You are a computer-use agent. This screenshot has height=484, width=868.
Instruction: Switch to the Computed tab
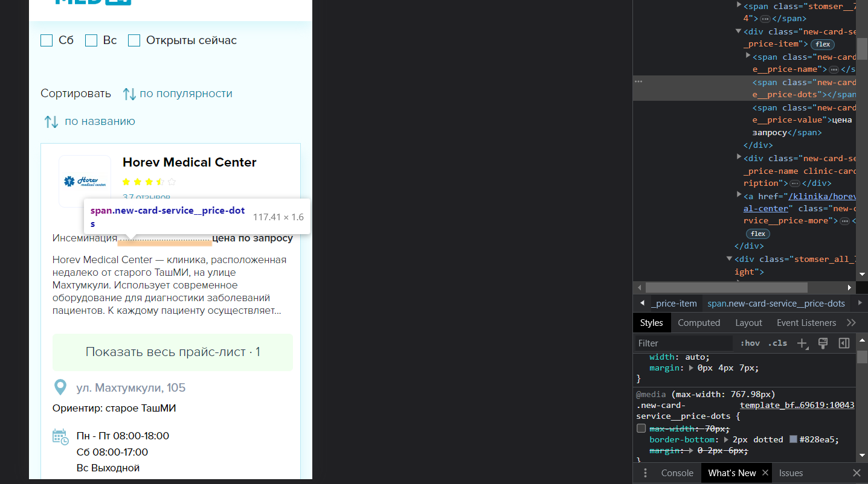coord(699,323)
